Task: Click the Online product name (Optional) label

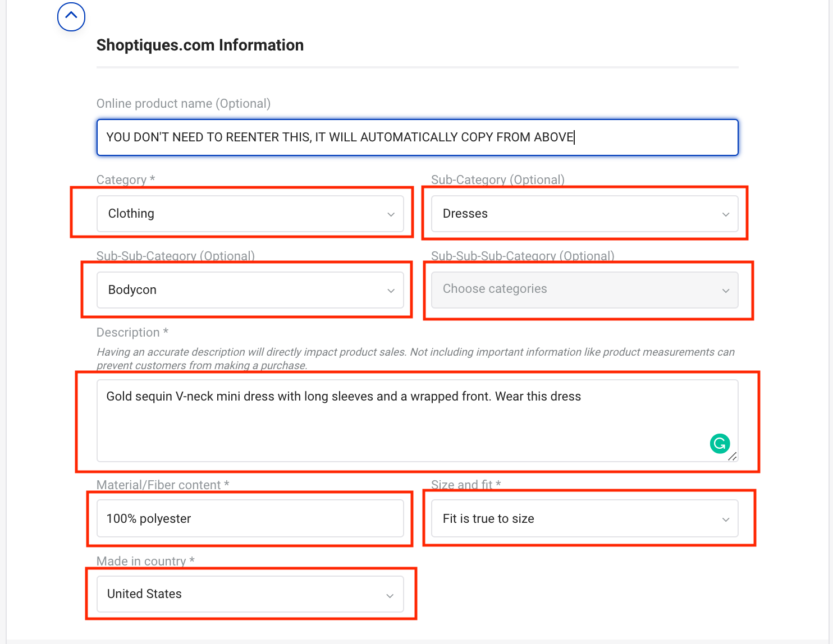Action: coord(184,103)
